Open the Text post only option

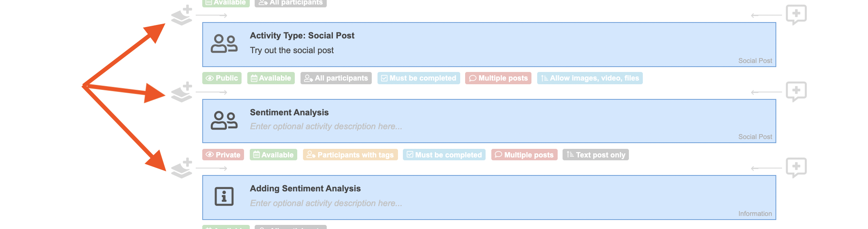pos(595,155)
